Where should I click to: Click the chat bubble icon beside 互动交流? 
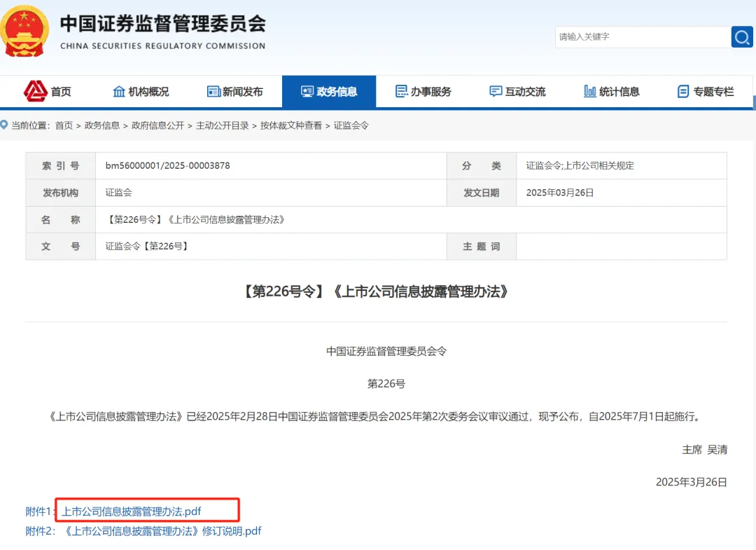pos(496,91)
